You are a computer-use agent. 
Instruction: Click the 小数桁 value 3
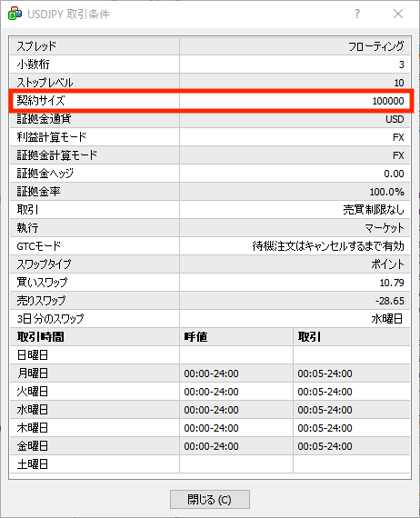tap(401, 65)
